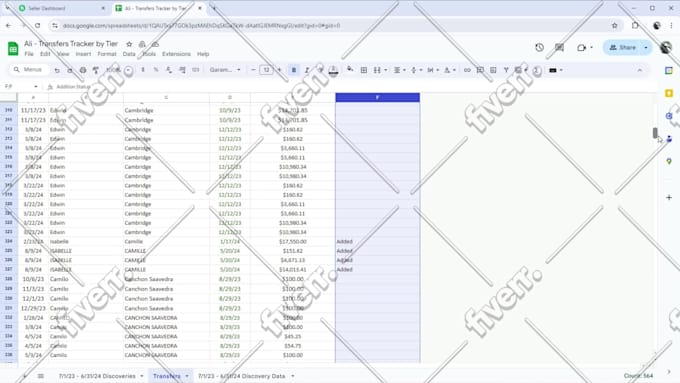This screenshot has width=680, height=383.
Task: Open Google Sheets home logo
Action: pos(13,48)
